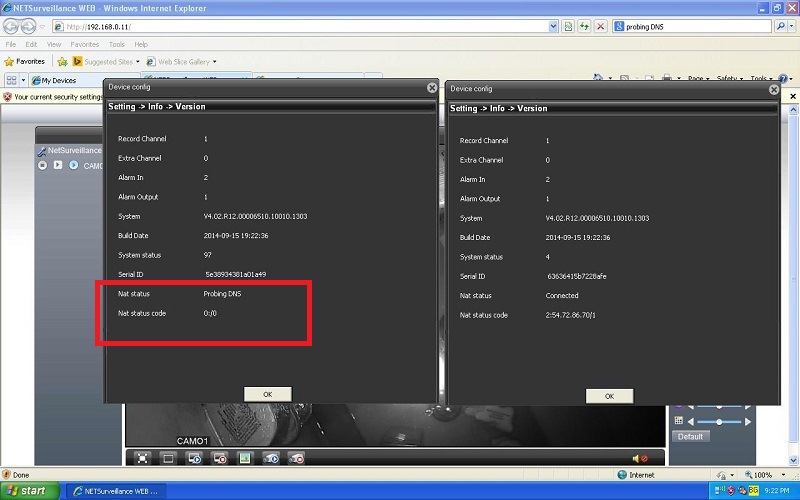Click the search magnifier icon

pyautogui.click(x=780, y=27)
